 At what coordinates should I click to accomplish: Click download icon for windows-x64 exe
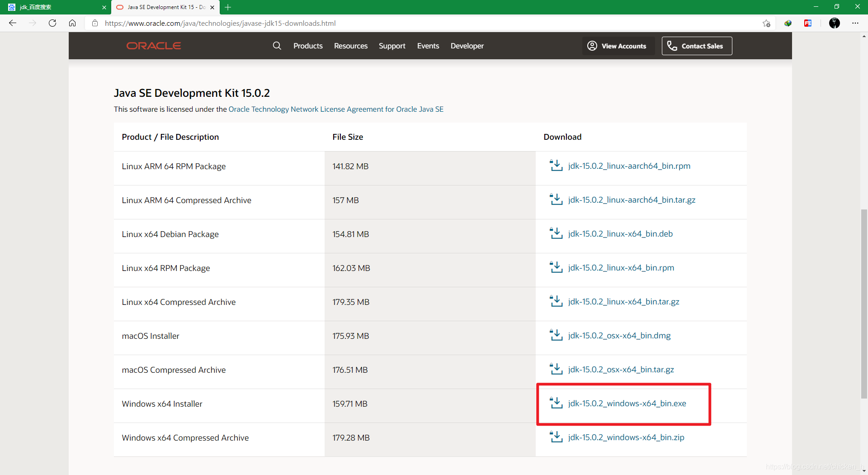click(x=556, y=403)
